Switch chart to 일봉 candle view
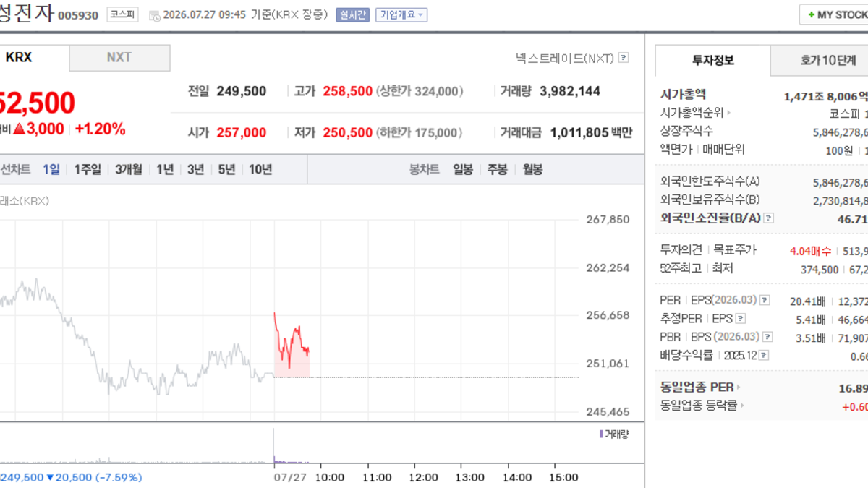This screenshot has height=488, width=868. click(x=463, y=170)
